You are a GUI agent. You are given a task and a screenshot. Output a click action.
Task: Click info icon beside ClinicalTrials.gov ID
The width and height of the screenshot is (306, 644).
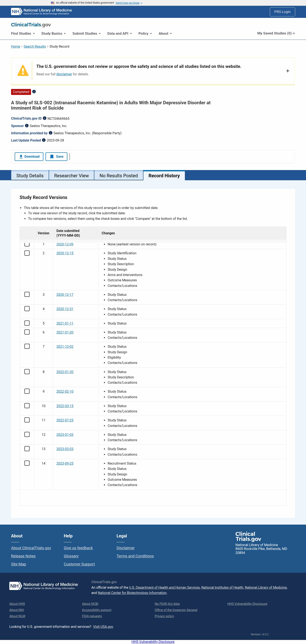coord(44,118)
